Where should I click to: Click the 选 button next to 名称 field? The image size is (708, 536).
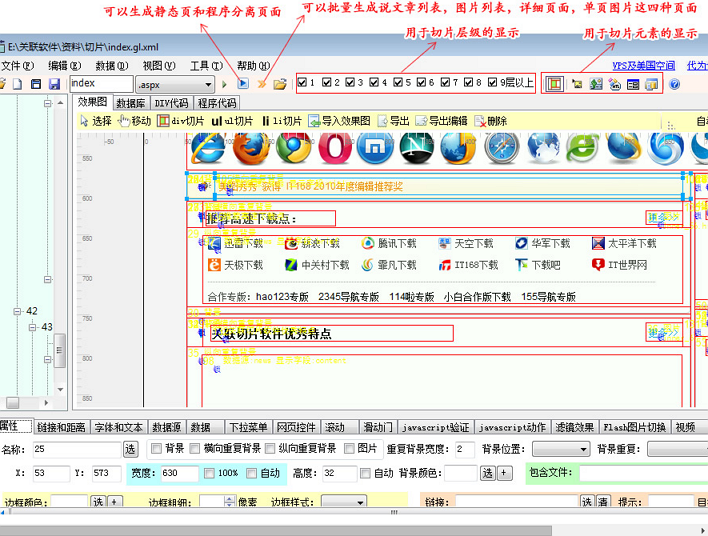[130, 449]
